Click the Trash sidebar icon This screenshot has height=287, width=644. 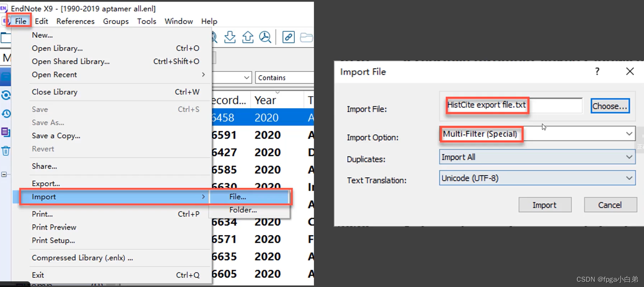click(6, 151)
